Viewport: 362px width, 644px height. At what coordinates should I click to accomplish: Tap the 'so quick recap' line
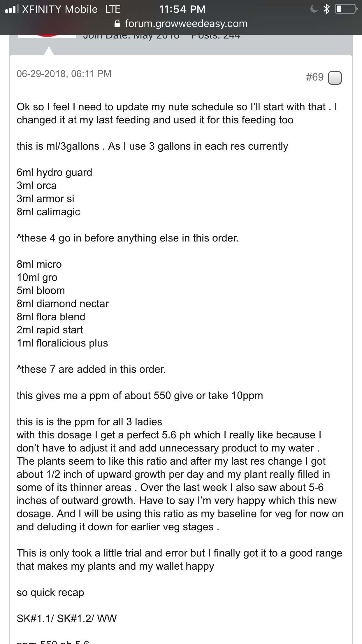point(50,592)
